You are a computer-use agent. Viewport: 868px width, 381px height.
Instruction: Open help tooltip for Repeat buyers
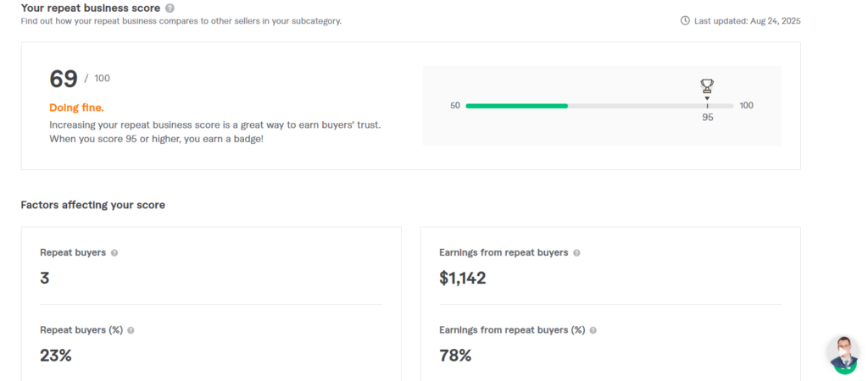[114, 252]
